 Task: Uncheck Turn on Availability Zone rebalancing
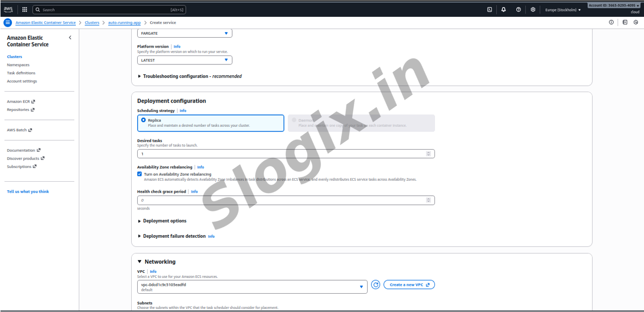click(140, 174)
